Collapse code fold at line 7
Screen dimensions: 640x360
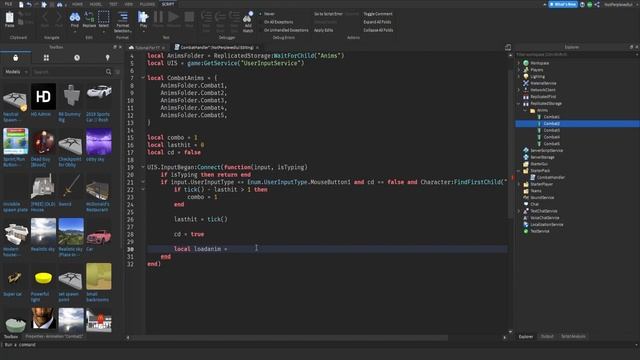tap(143, 78)
